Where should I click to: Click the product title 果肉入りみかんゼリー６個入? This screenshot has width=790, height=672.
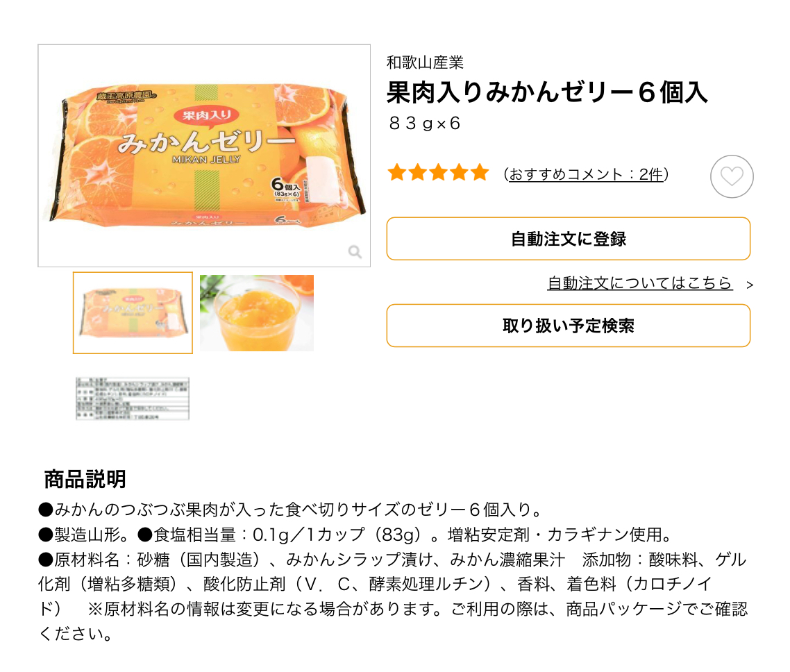click(x=547, y=92)
